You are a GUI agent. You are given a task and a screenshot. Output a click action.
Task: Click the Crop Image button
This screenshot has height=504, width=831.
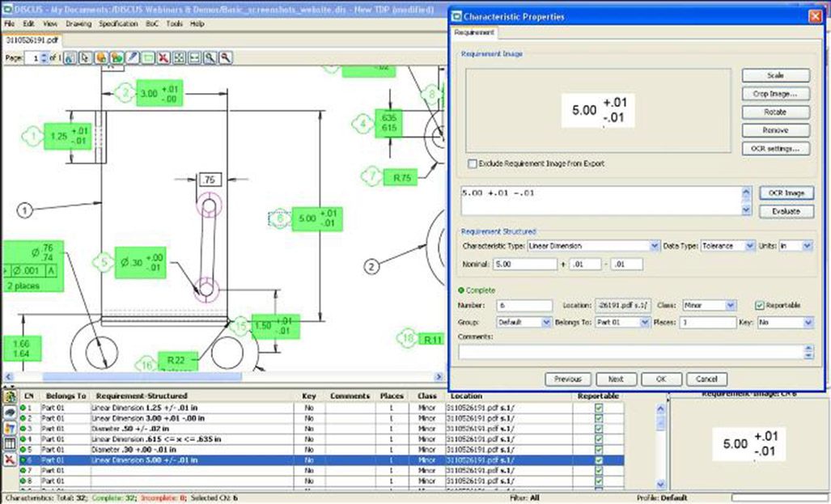click(x=774, y=94)
